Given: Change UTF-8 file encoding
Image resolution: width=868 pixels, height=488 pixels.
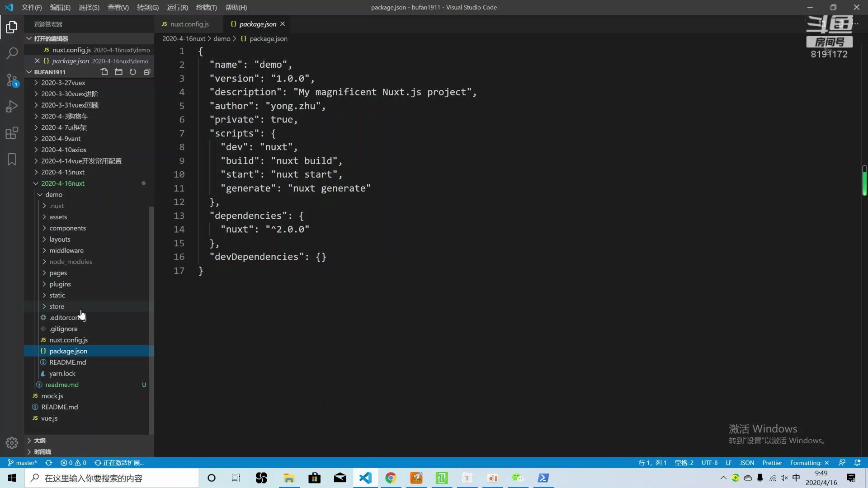Looking at the screenshot, I should [x=709, y=463].
